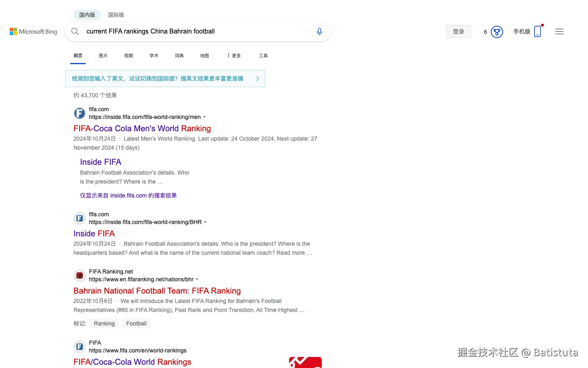The height and width of the screenshot is (368, 588).
Task: Click the https://inside.fifa.com/fifa-world-ranking/BHR URL
Action: click(145, 222)
